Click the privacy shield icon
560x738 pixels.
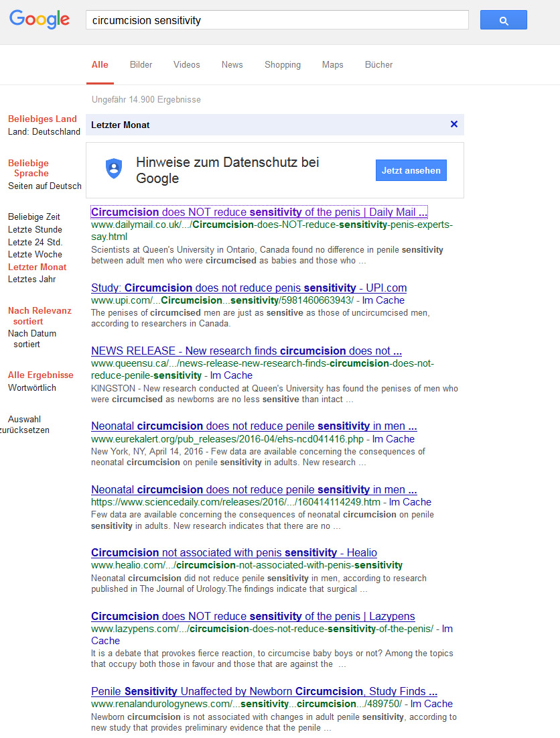coord(114,168)
